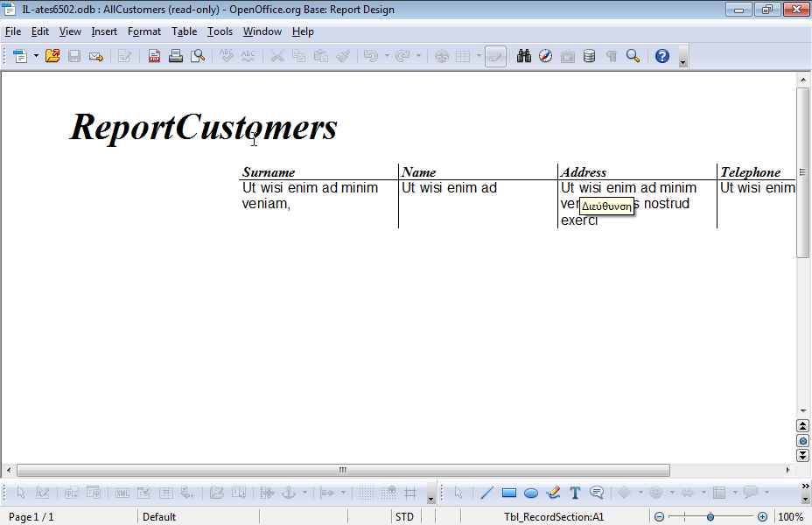Open the Zoom magnifier dialog
812x525 pixels.
click(633, 56)
